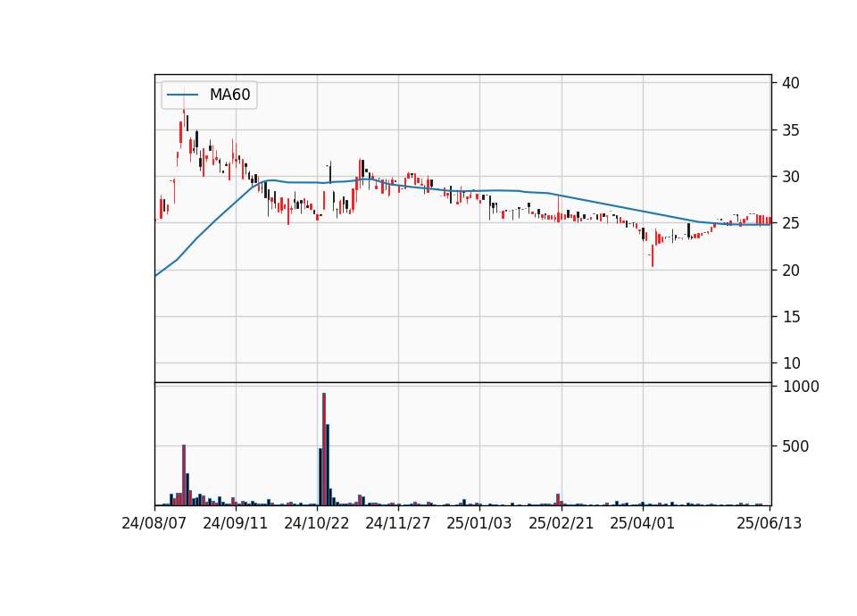Click the blue MA60 legend line sample
Image resolution: width=857 pixels, height=616 pixels.
pyautogui.click(x=182, y=96)
